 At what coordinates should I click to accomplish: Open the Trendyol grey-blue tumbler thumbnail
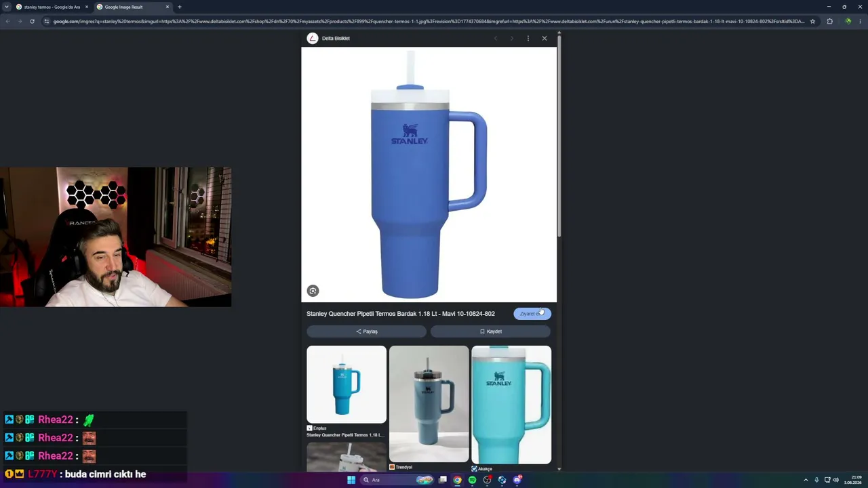(x=429, y=405)
